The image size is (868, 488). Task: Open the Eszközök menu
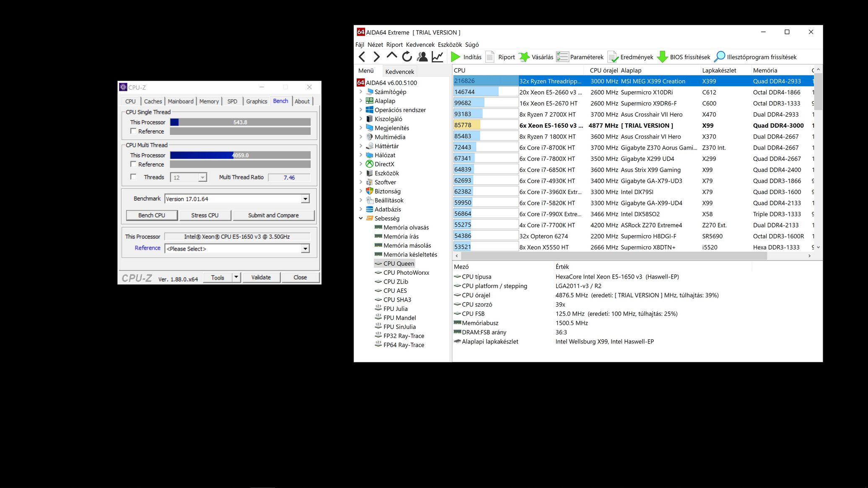(x=450, y=45)
